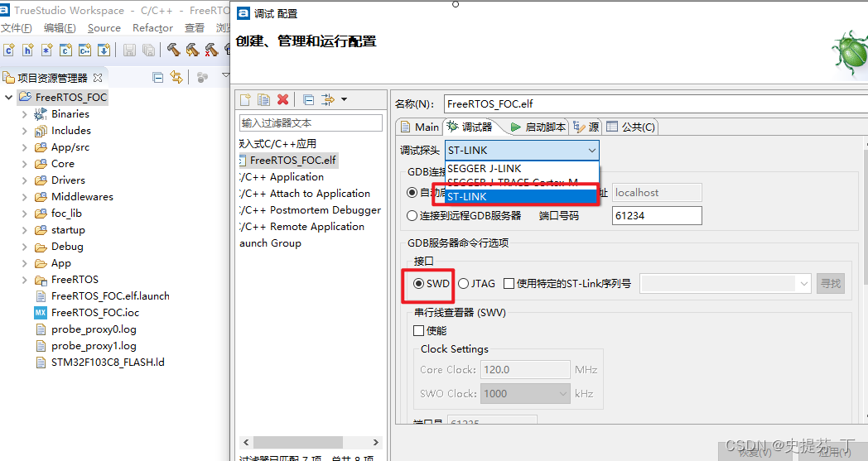Click the filter launch configurations icon

tap(328, 99)
